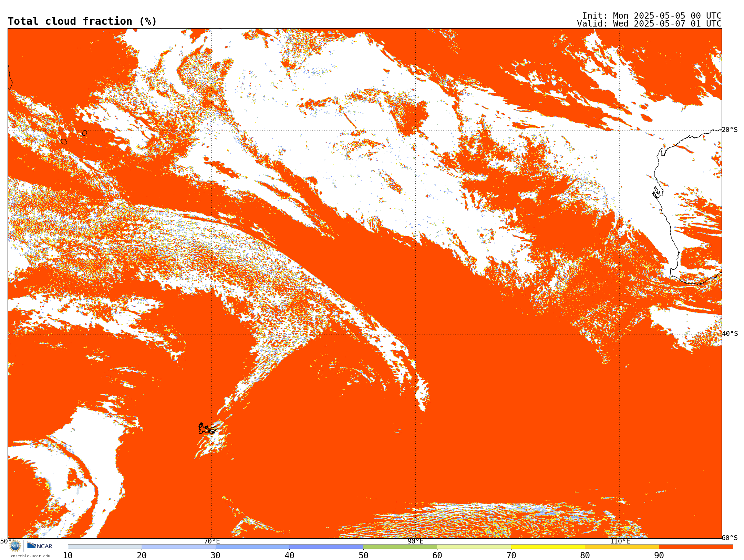744x560 pixels.
Task: Click the 70°E longitude label
Action: pos(212,541)
